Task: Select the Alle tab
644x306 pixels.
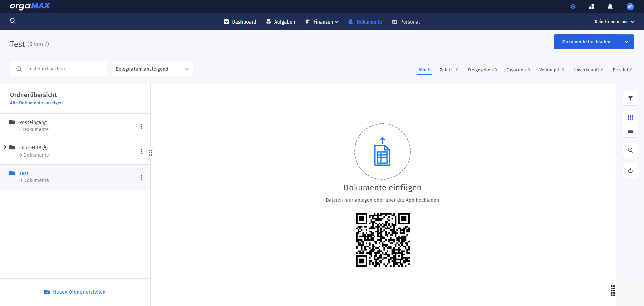Action: (x=424, y=70)
